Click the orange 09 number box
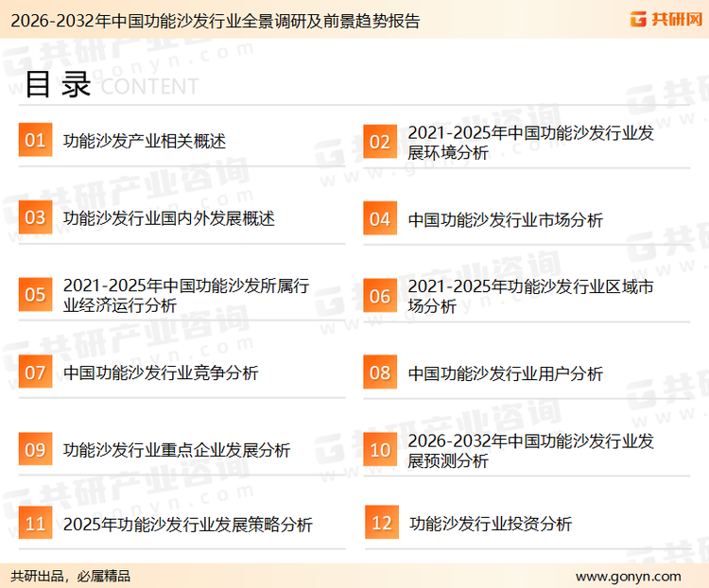Image resolution: width=709 pixels, height=588 pixels. click(35, 449)
